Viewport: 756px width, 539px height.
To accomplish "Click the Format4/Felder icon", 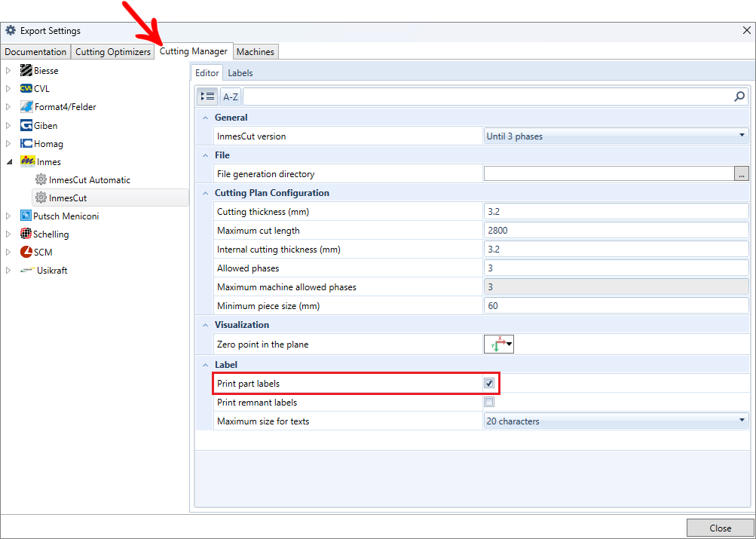I will (x=26, y=106).
